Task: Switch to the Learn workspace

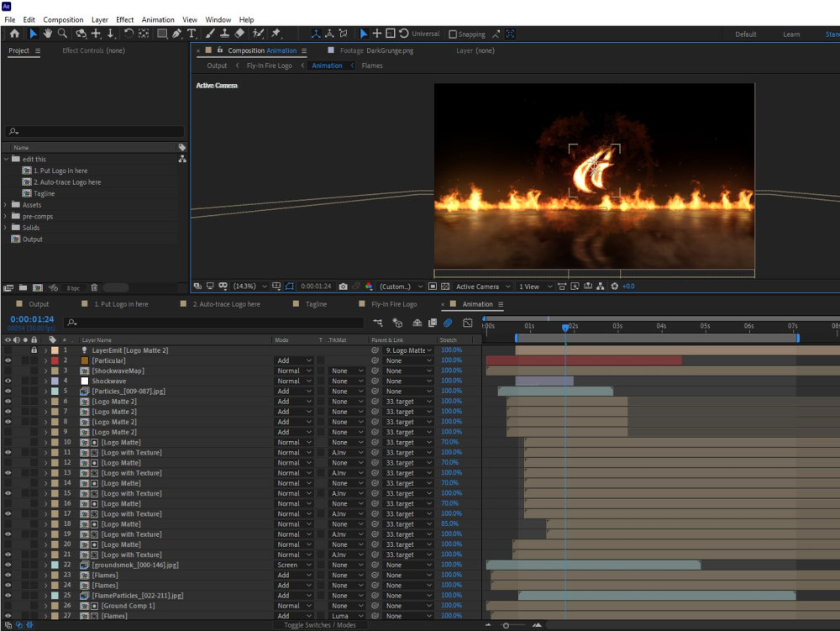Action: click(x=791, y=34)
